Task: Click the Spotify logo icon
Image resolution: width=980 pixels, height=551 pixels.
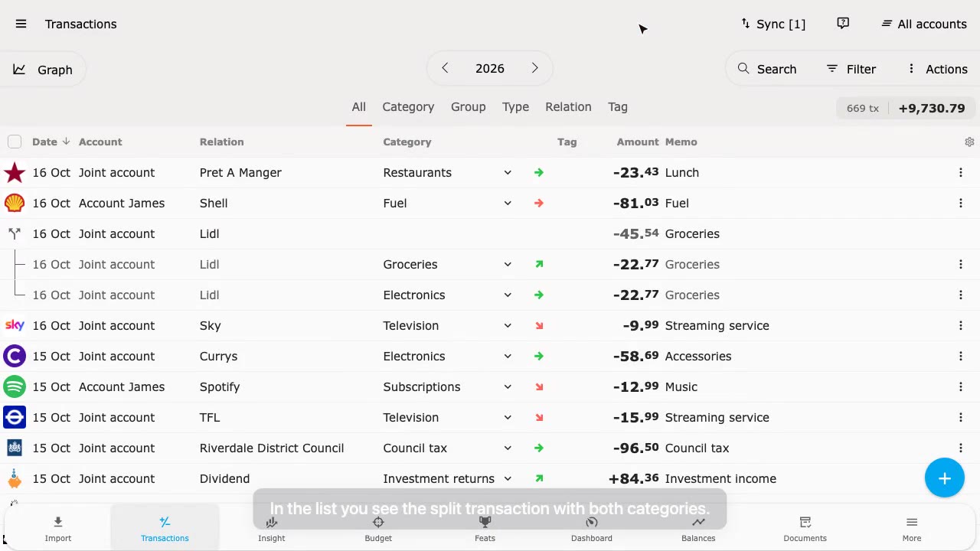Action: point(15,386)
